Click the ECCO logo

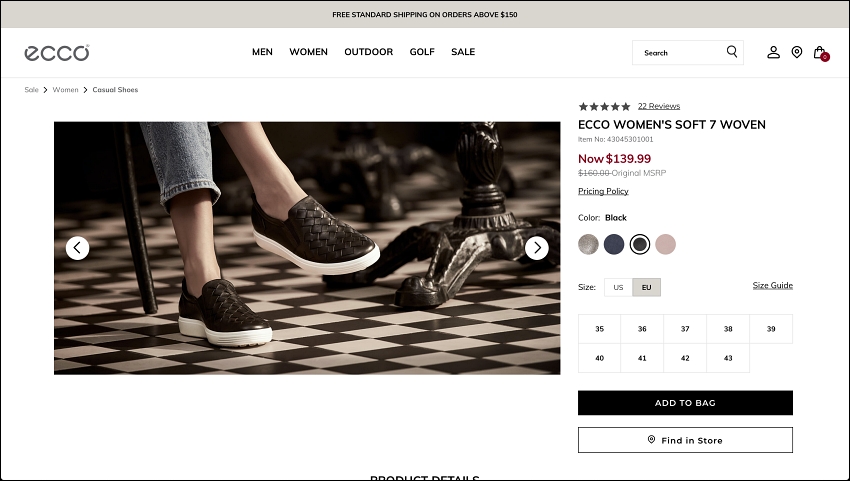point(57,53)
